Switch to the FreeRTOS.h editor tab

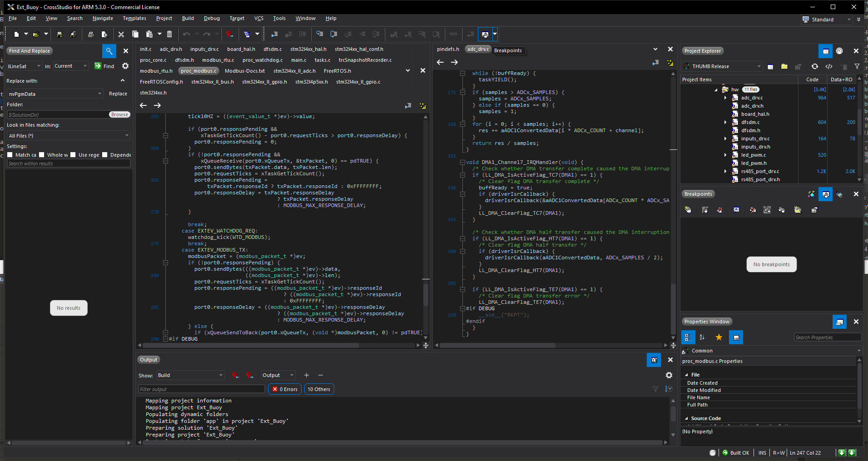(x=337, y=71)
